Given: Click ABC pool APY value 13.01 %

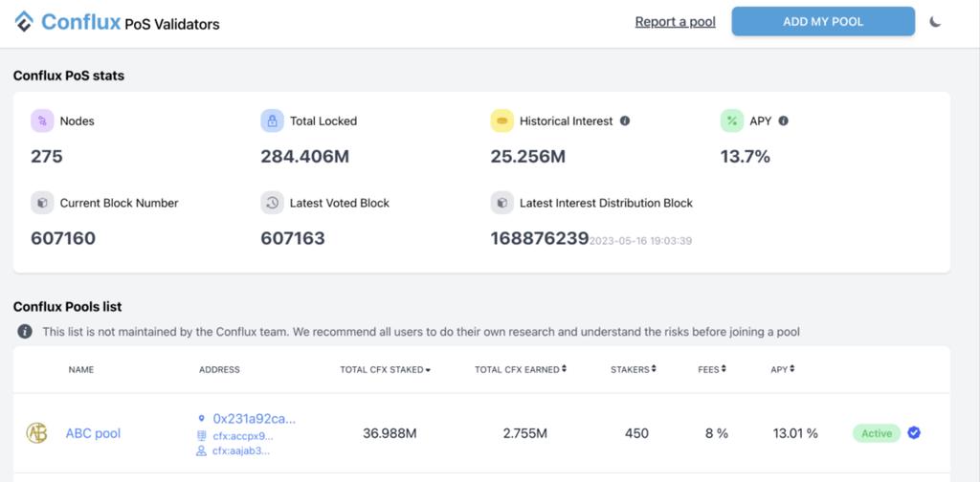Looking at the screenshot, I should coord(795,433).
